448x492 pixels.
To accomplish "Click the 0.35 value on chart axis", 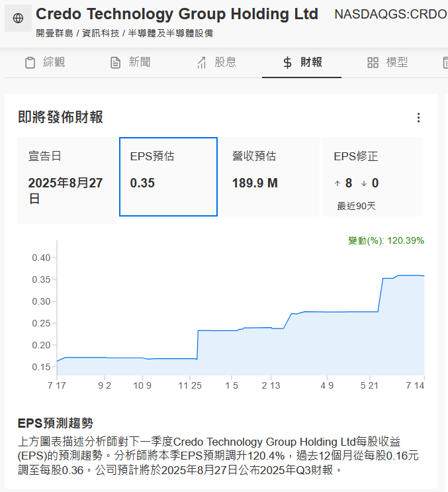I will [x=41, y=279].
